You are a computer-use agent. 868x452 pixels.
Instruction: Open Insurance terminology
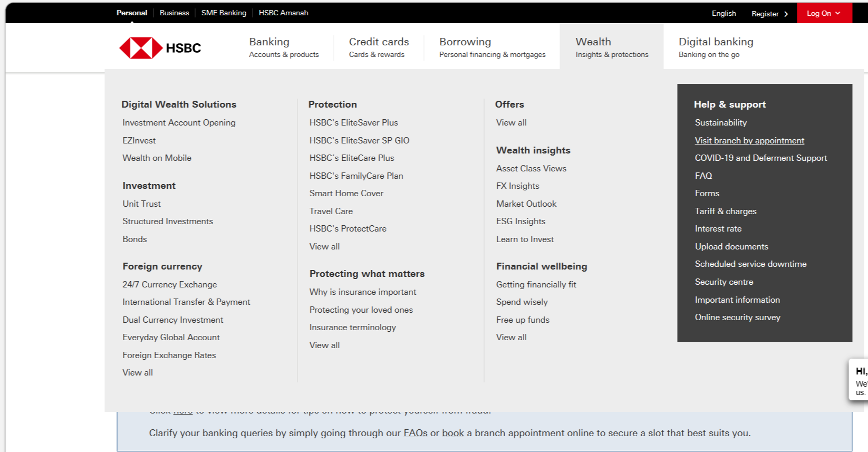(352, 327)
